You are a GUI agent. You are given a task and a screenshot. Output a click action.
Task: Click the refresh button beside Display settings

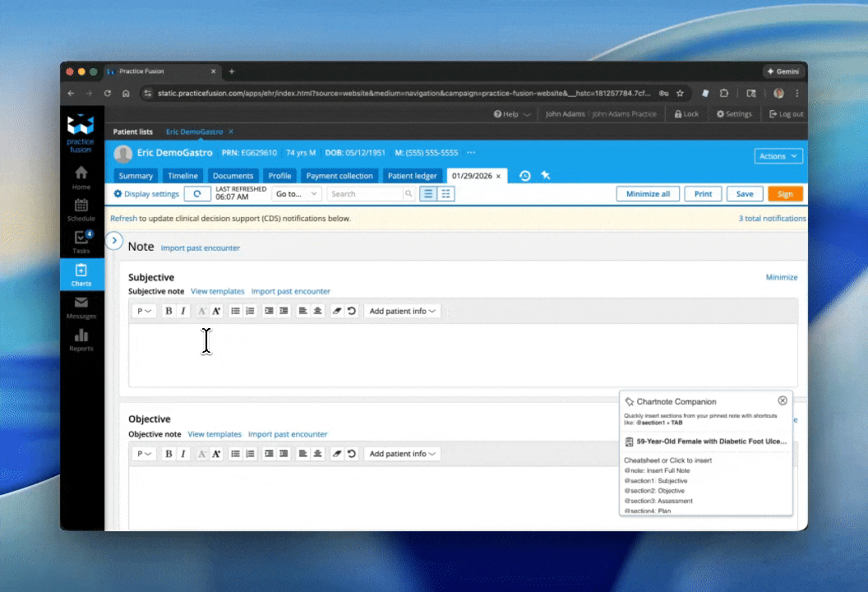click(197, 194)
